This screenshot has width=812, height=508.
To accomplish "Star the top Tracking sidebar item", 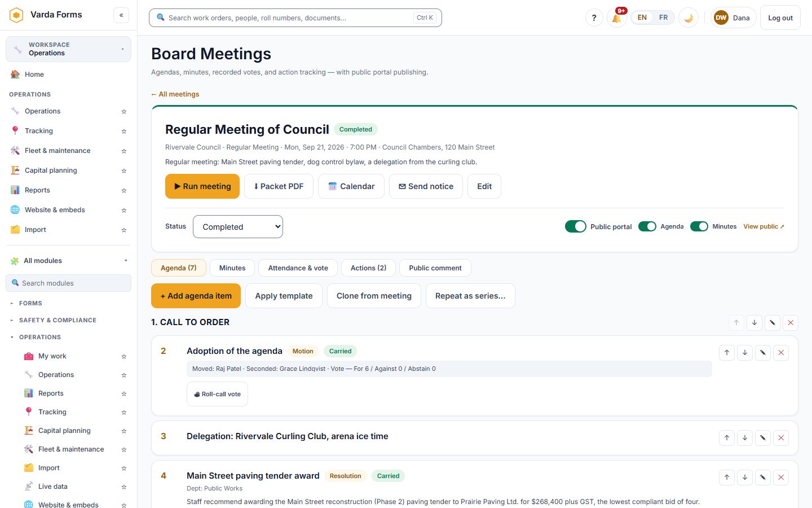I will [123, 131].
